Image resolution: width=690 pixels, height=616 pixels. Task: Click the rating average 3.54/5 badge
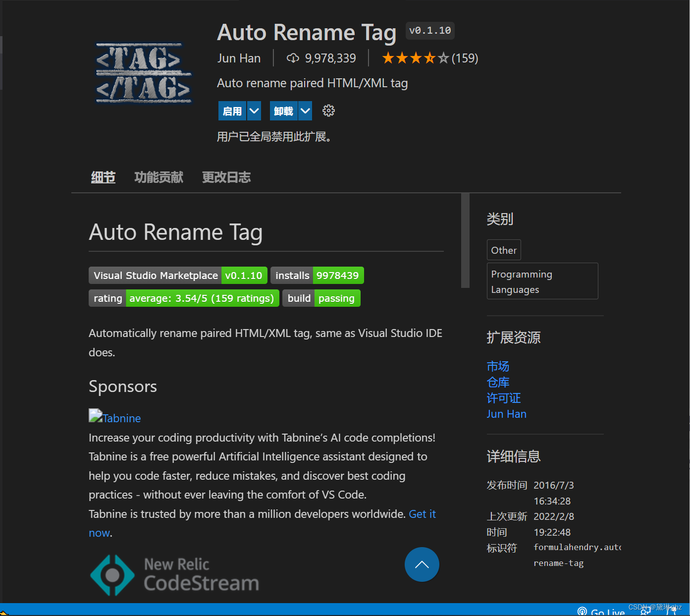[184, 298]
